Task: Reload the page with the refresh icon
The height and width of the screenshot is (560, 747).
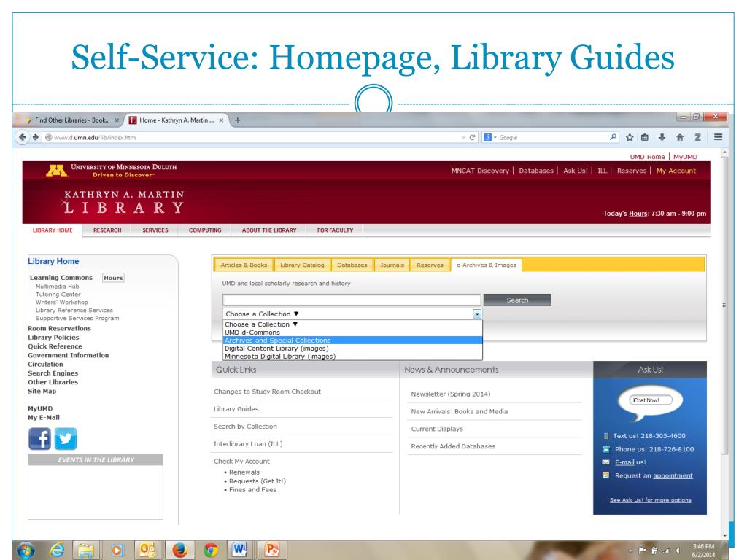Action: pos(472,137)
